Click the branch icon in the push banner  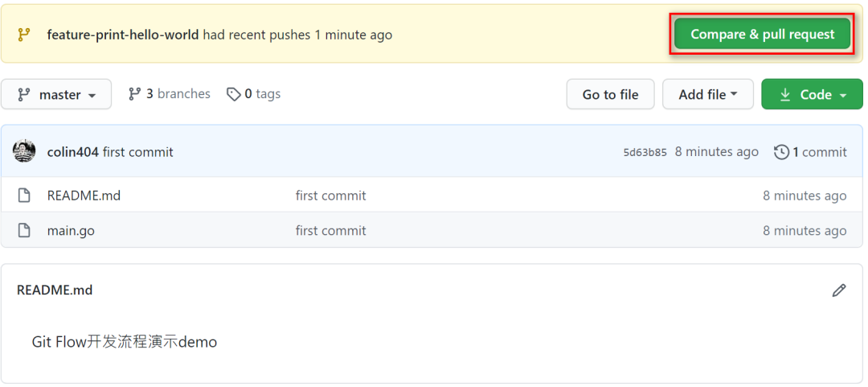coord(24,35)
